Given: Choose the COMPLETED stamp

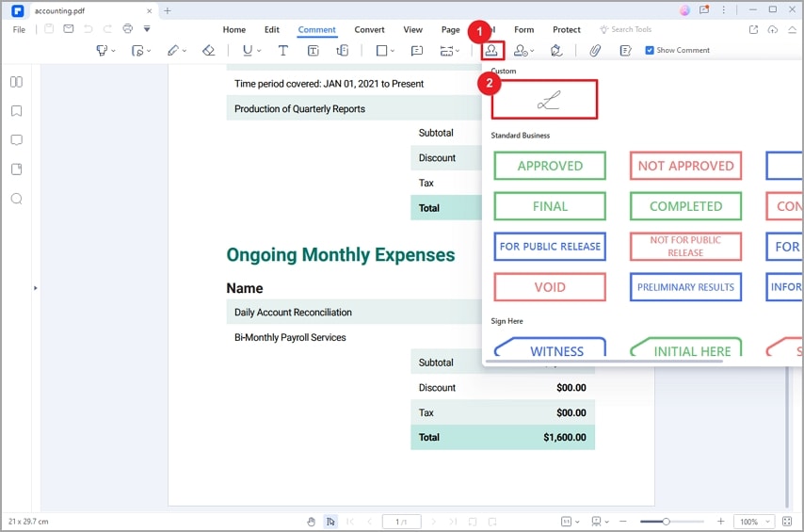Looking at the screenshot, I should 685,206.
